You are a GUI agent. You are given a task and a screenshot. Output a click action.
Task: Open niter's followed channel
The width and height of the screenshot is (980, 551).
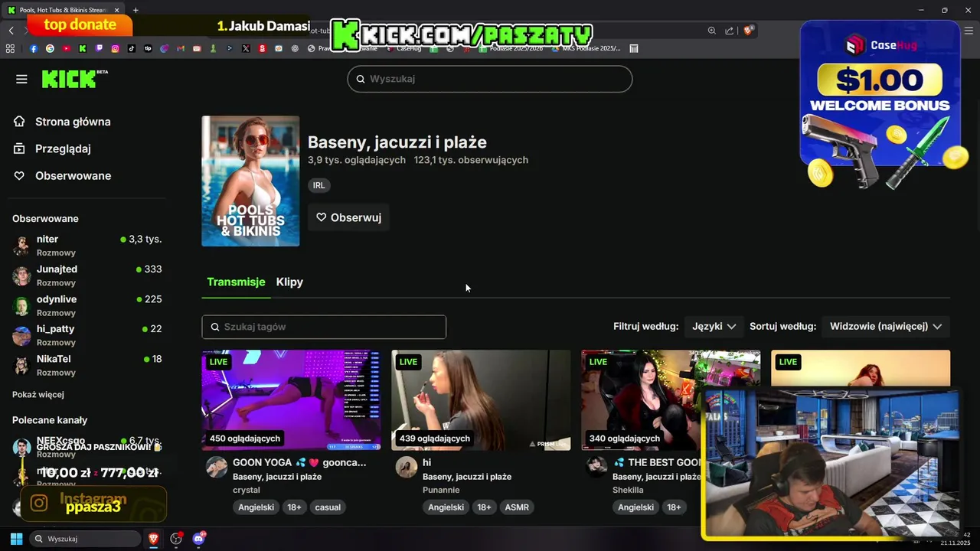click(x=87, y=245)
